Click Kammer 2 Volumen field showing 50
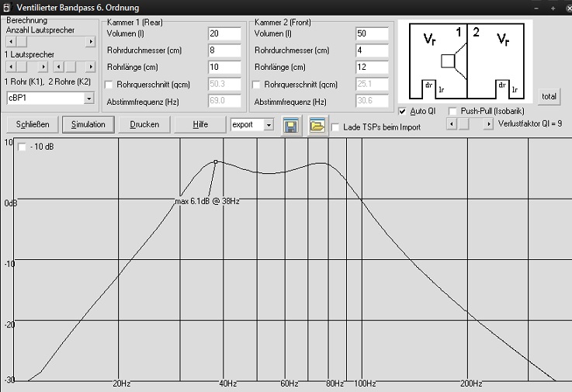Image resolution: width=572 pixels, height=392 pixels. (x=372, y=33)
